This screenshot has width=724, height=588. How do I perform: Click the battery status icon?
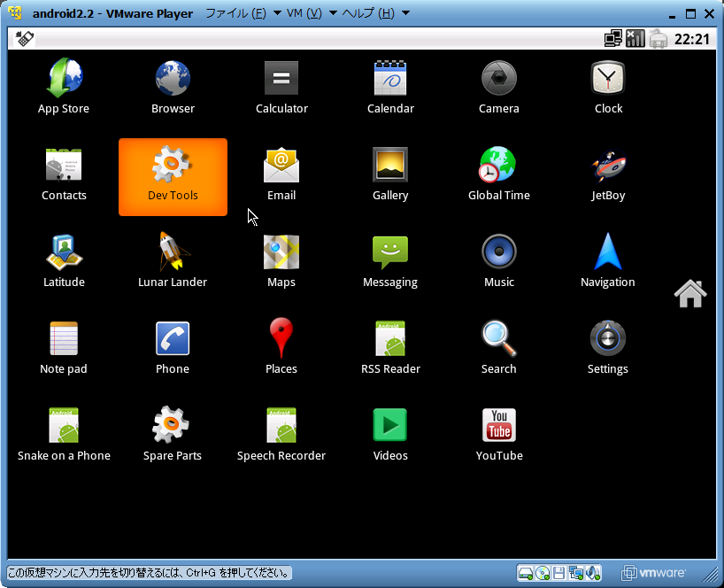click(x=658, y=39)
